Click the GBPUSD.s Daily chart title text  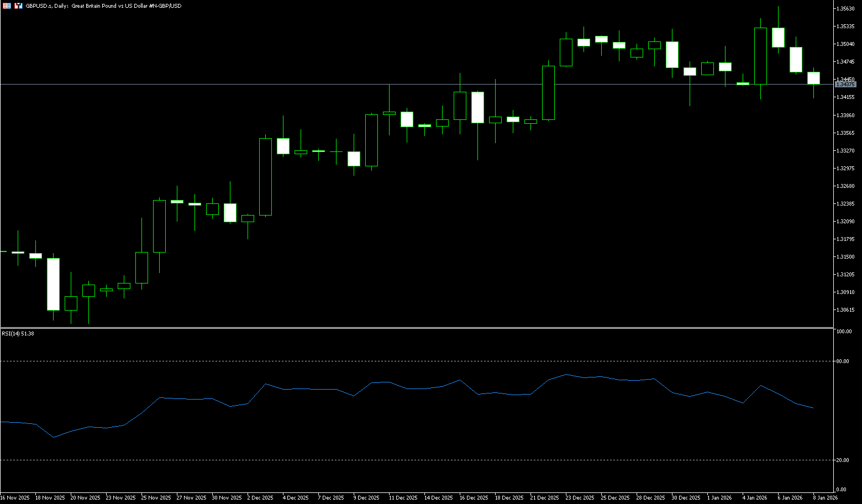tap(103, 6)
